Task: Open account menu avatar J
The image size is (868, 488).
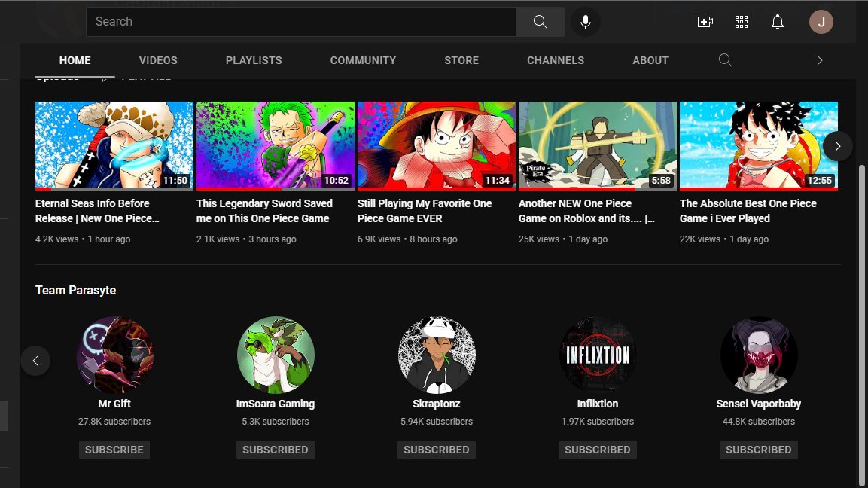Action: (x=821, y=22)
